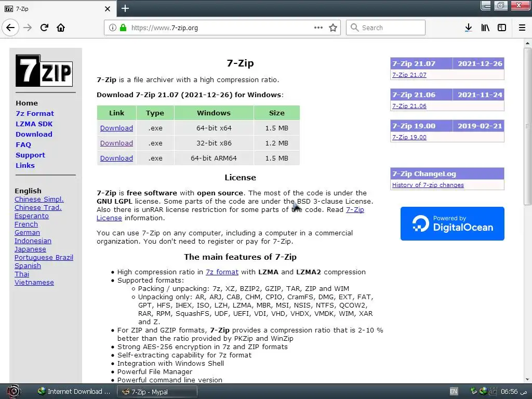Screen dimensions: 532x399
Task: Click the browser Search box
Action: (x=385, y=28)
